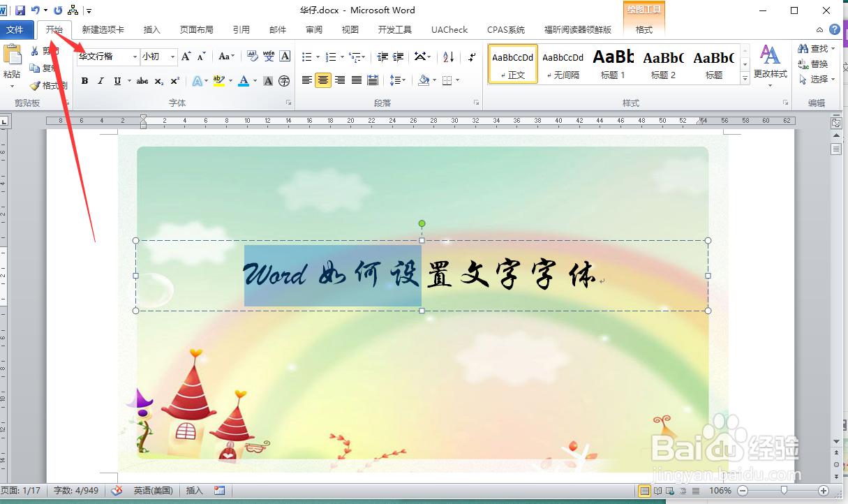Screen dimensions: 848x504
Task: Switch to the 插入 ribbon tab
Action: [152, 30]
